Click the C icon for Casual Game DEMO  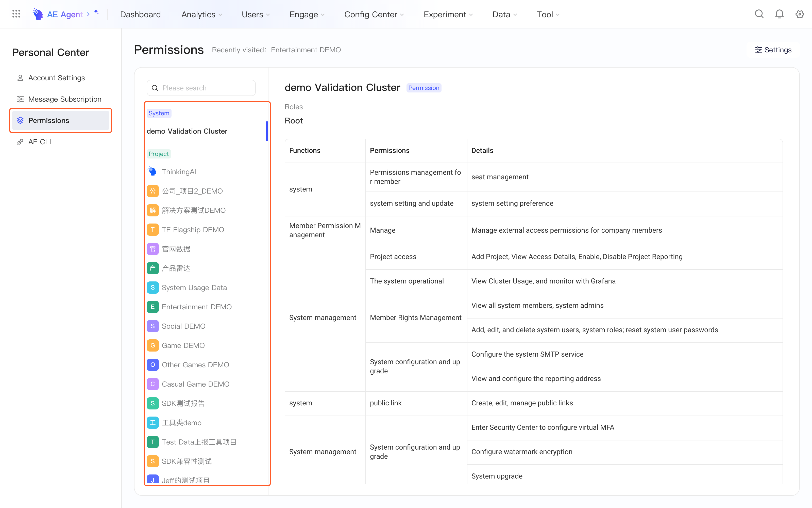pyautogui.click(x=153, y=384)
